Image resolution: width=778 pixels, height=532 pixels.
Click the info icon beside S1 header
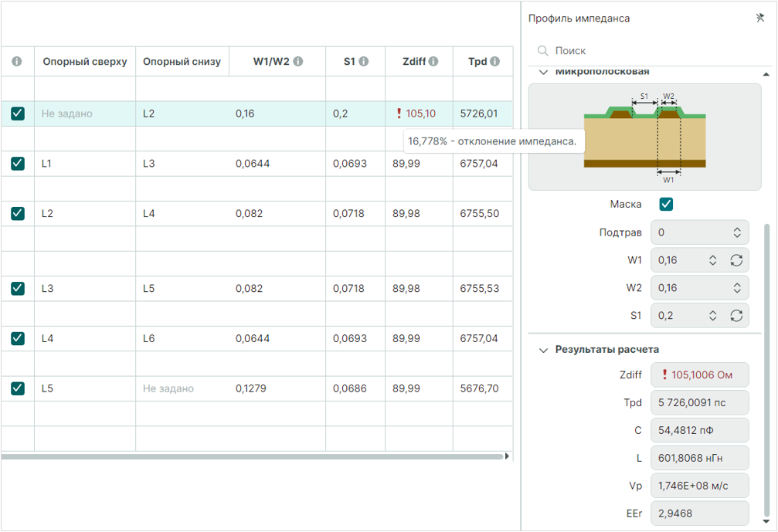(x=364, y=62)
